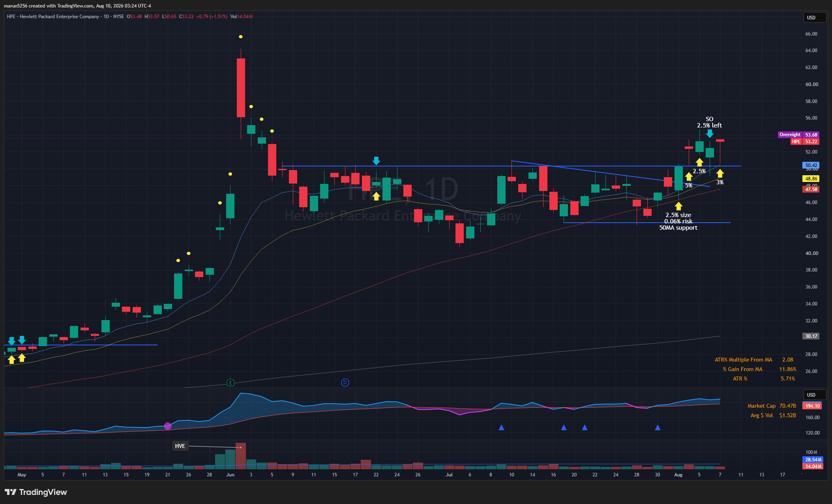Click the HVE volume label

pyautogui.click(x=180, y=446)
